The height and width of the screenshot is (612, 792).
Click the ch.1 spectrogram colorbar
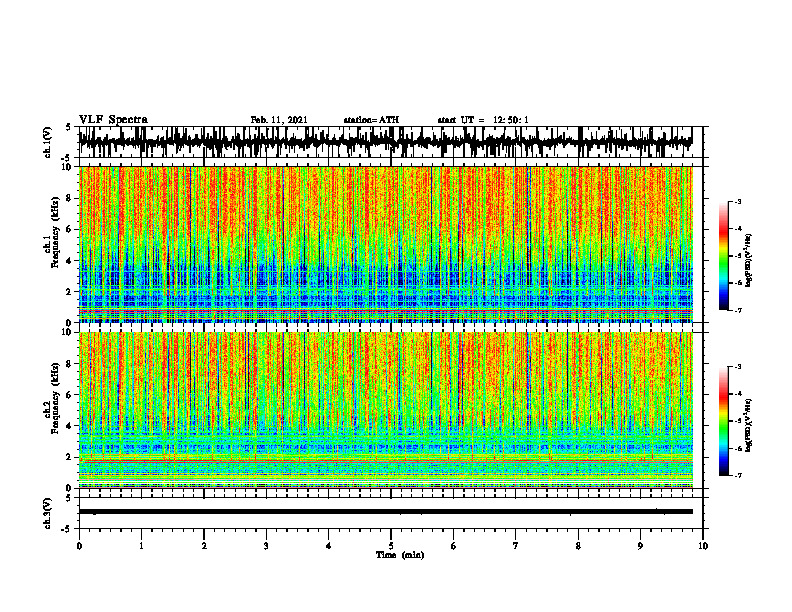723,256
